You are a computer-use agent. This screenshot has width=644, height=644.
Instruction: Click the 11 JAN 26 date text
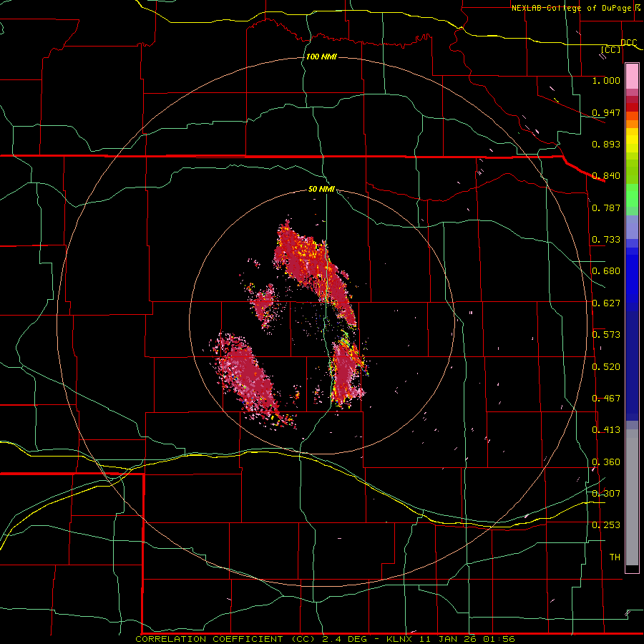(449, 639)
